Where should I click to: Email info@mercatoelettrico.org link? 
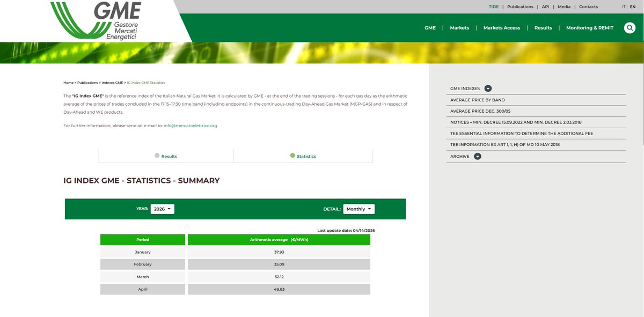pos(190,126)
